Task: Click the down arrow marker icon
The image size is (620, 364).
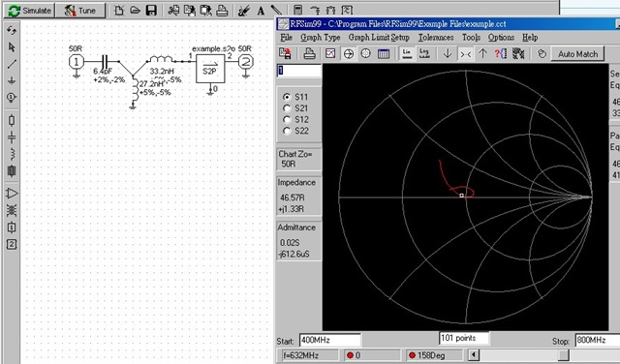Action: tap(448, 54)
